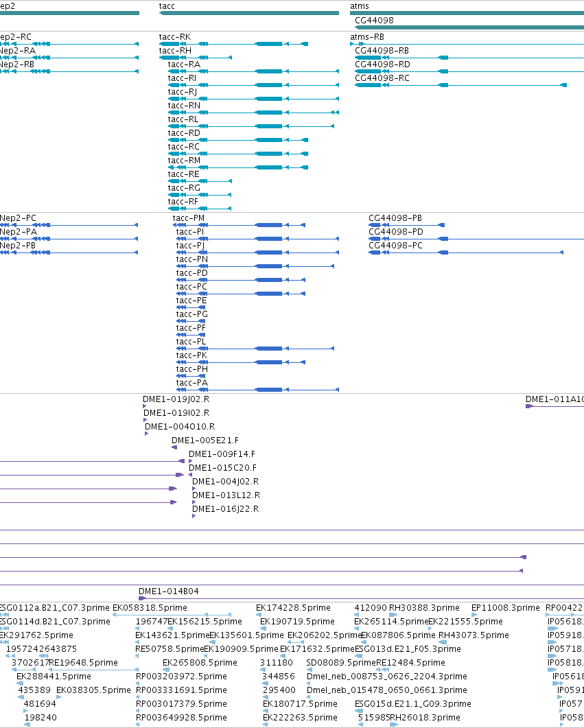
Task: Select transcript Nep2-RA
Action: (69, 58)
